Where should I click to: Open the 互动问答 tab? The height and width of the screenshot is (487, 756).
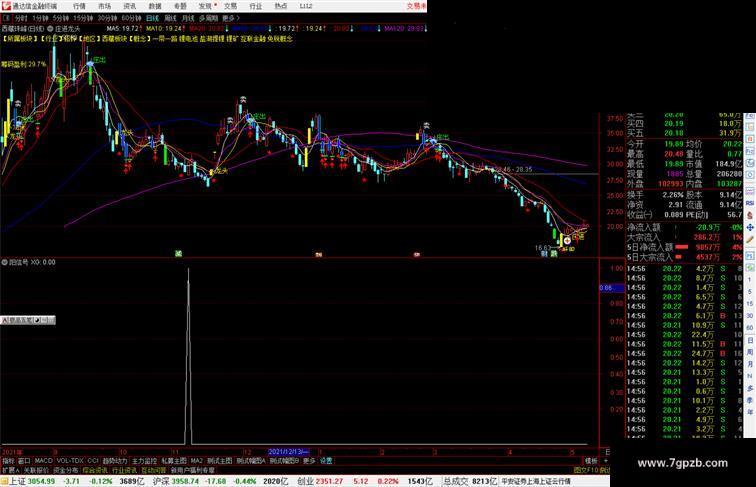153,470
